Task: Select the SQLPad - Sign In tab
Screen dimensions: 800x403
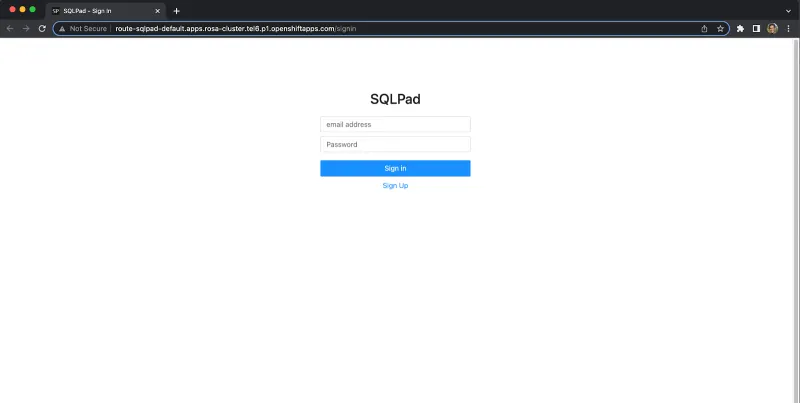Action: (x=106, y=11)
